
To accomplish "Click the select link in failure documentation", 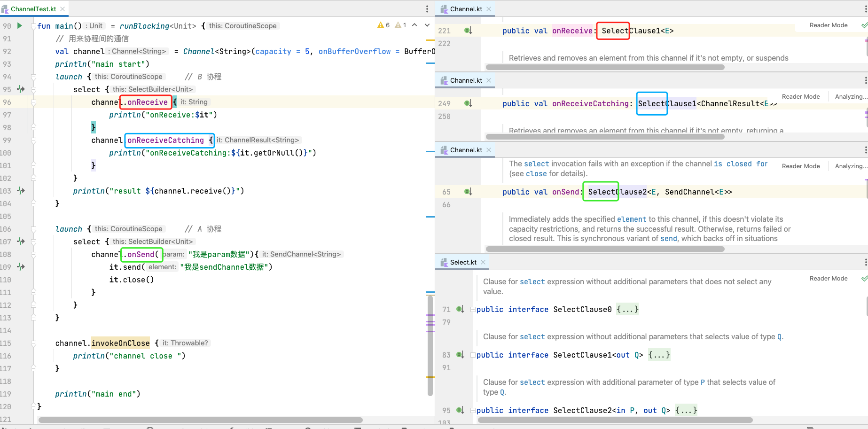I will (537, 164).
